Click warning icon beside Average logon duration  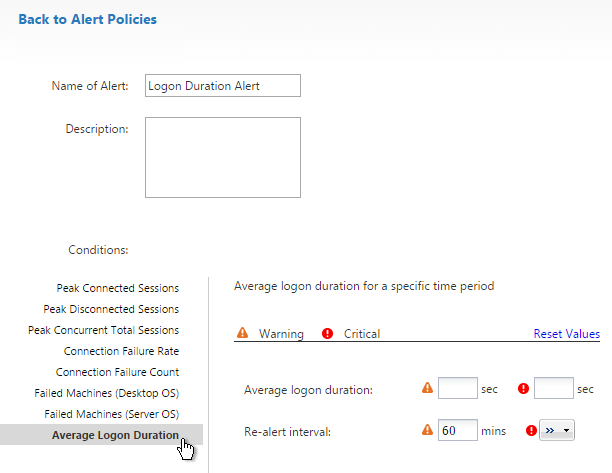coord(427,388)
